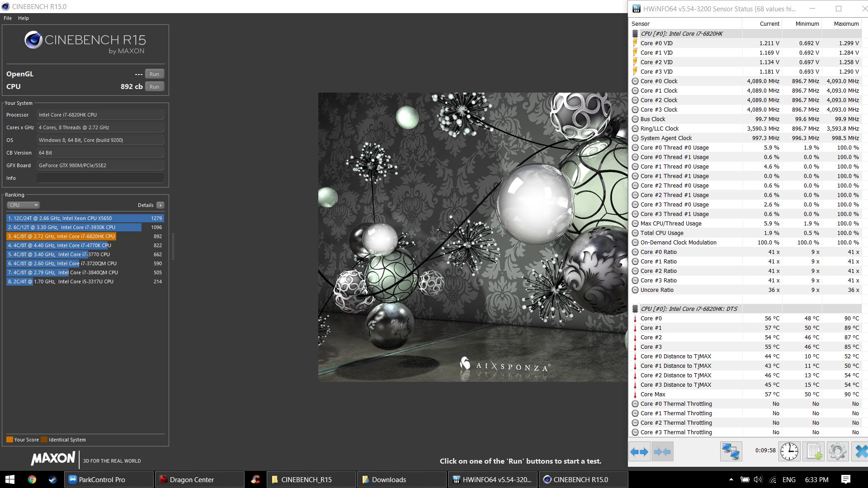The image size is (868, 488).
Task: Switch to Dragon Center taskbar window
Action: pos(199,479)
